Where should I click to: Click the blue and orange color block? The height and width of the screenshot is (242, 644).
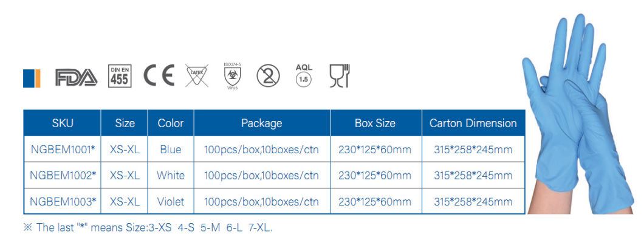(x=32, y=78)
